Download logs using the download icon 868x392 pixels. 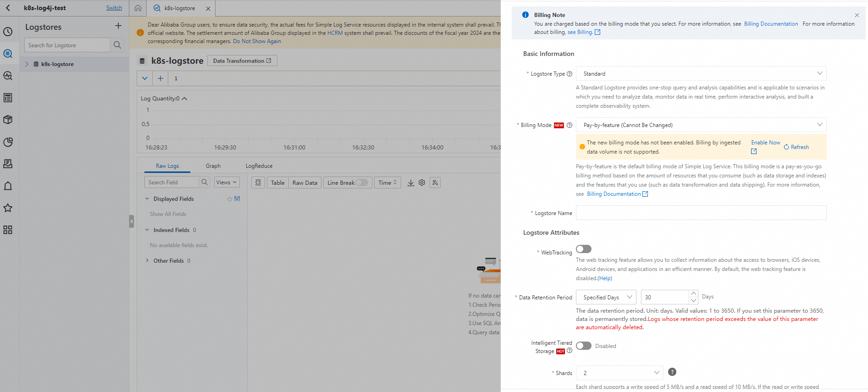(411, 182)
